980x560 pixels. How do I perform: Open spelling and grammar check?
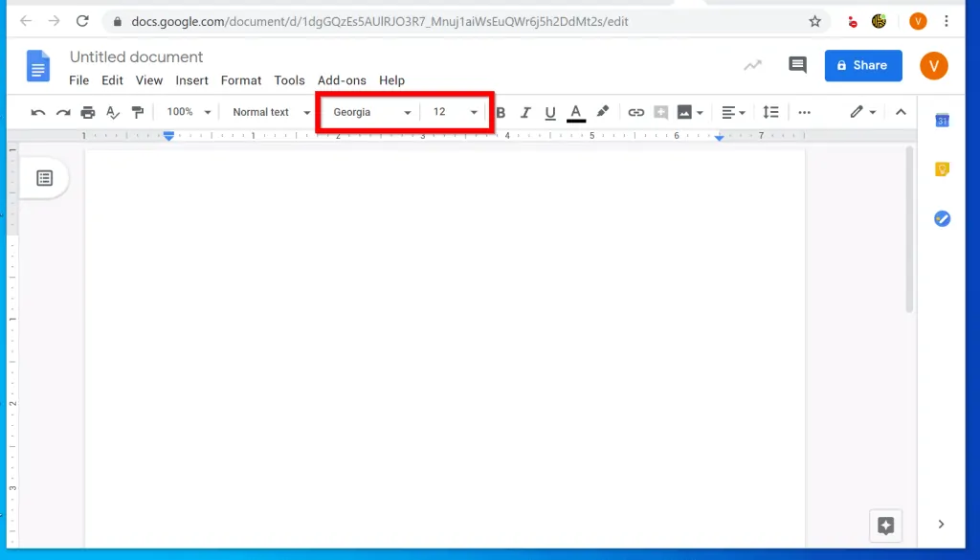[112, 112]
